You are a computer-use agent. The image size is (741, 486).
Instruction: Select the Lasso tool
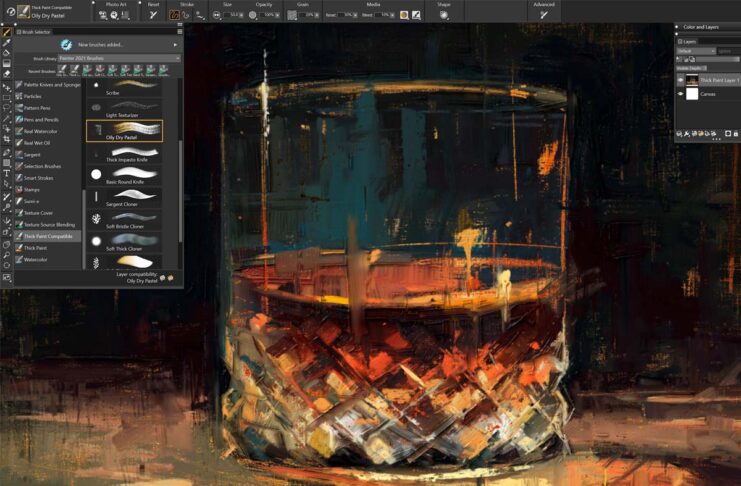(6, 108)
